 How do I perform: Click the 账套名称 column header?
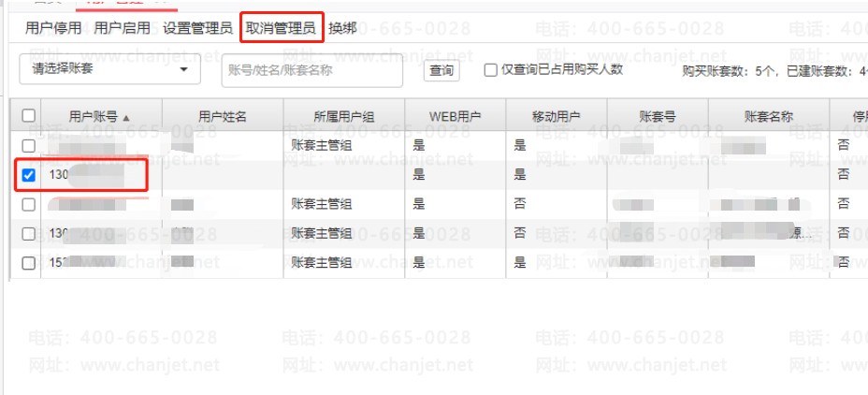click(x=768, y=117)
